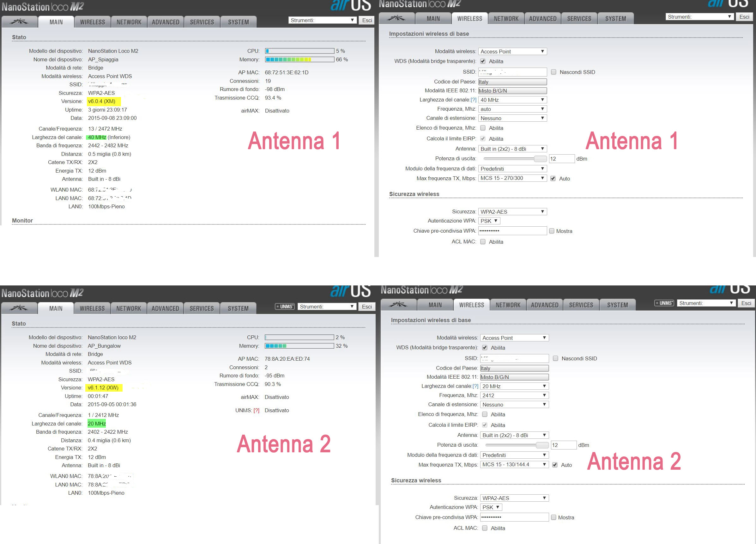Click AP MAC value 68:72:51:3E:62:1D
Viewport: 756px width, 544px height.
click(287, 72)
